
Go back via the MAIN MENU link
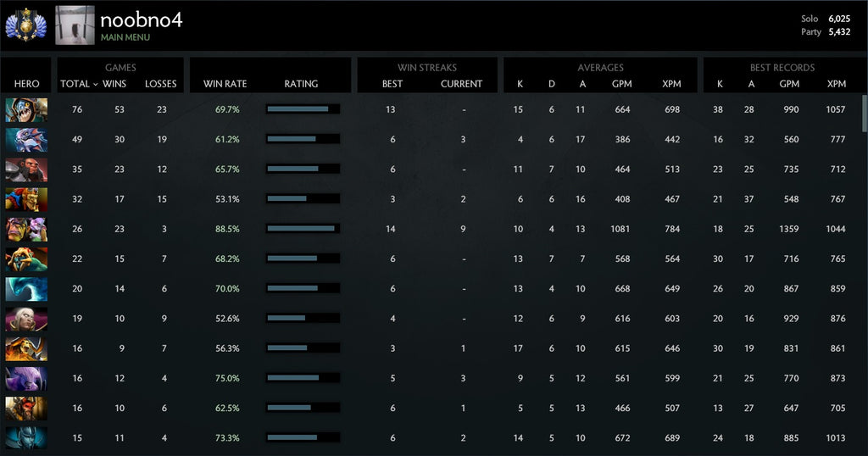coord(125,37)
